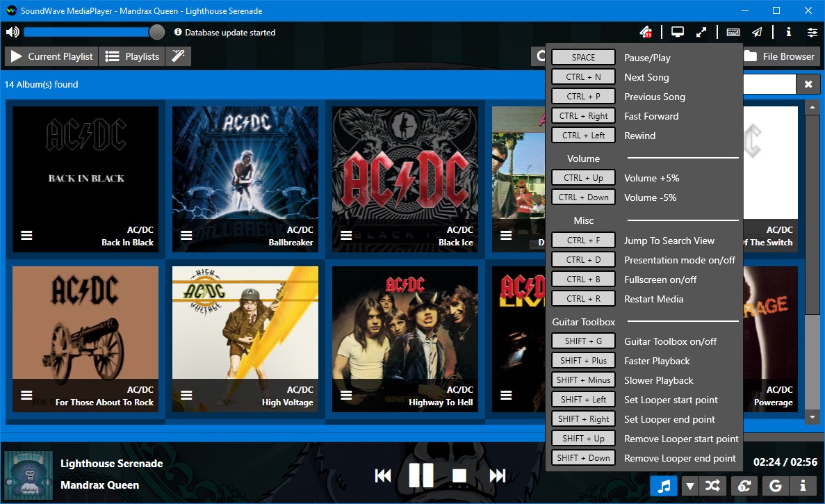Screen dimensions: 825x504
Task: Mute audio with the speaker icon
Action: [13, 32]
